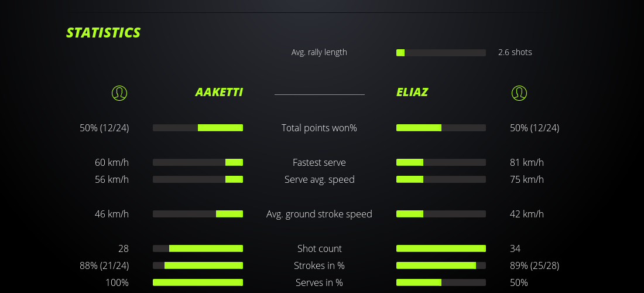644x293 pixels.
Task: Click Eliaz's Shot count value 34
Action: pos(515,248)
